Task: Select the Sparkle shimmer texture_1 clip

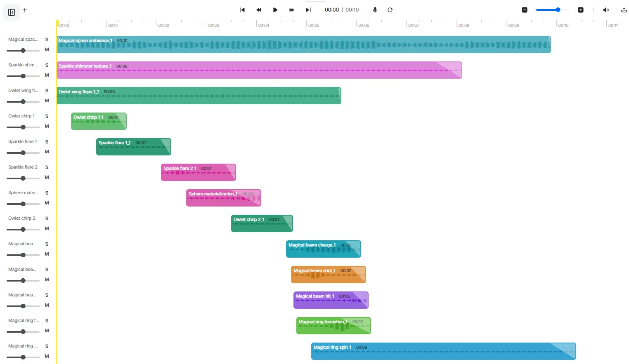Action: [259, 70]
